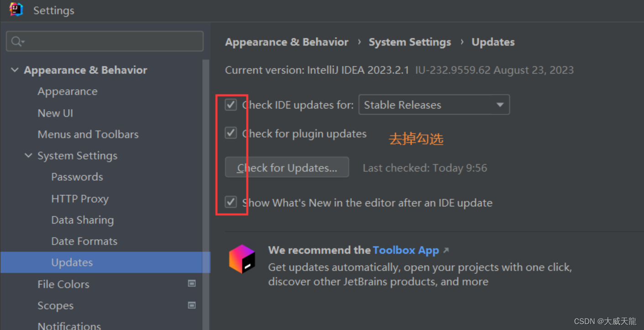This screenshot has height=330, width=644.
Task: Click the Get updates automatically description text
Action: (x=420, y=274)
